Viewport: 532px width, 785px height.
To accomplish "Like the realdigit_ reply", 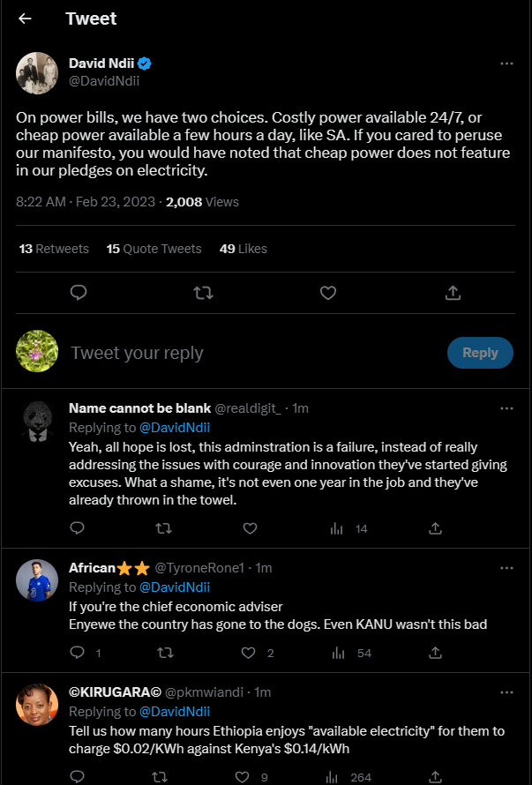I will point(250,528).
